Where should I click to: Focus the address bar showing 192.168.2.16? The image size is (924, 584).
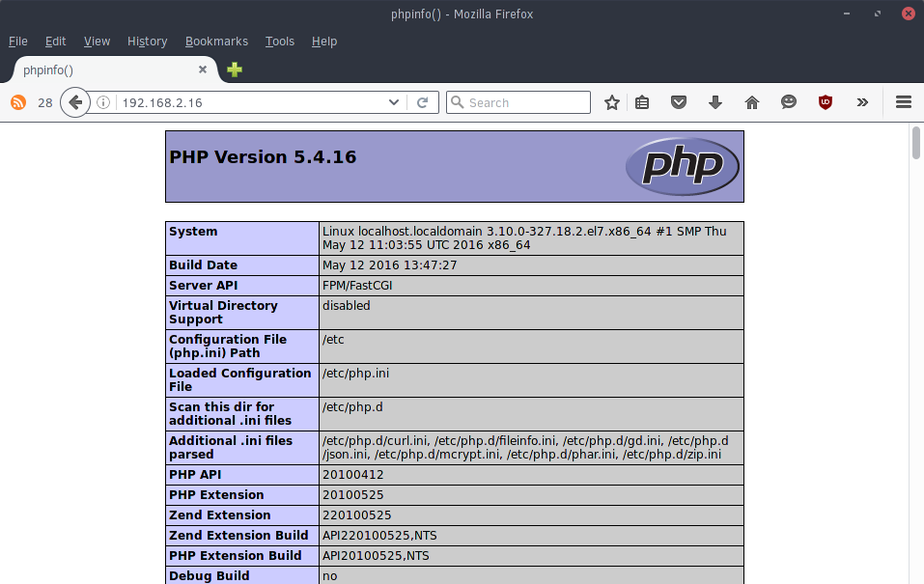[x=250, y=102]
